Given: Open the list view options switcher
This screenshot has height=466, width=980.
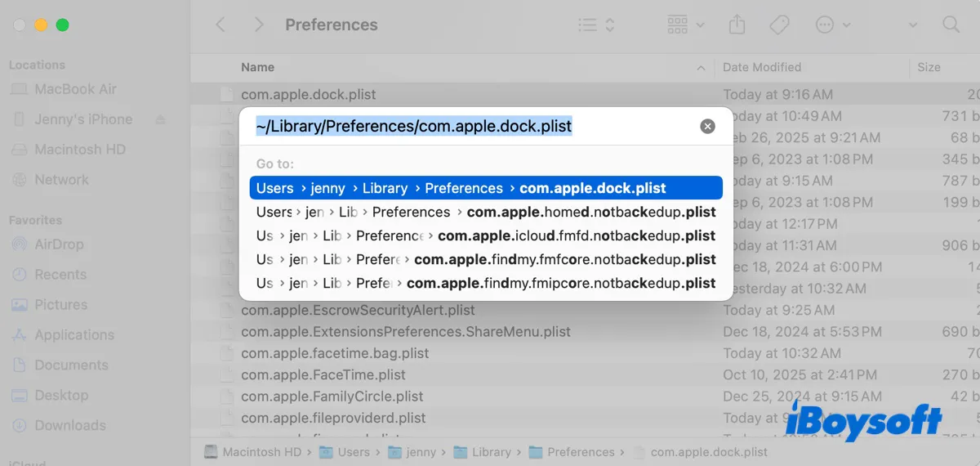Looking at the screenshot, I should pos(595,25).
